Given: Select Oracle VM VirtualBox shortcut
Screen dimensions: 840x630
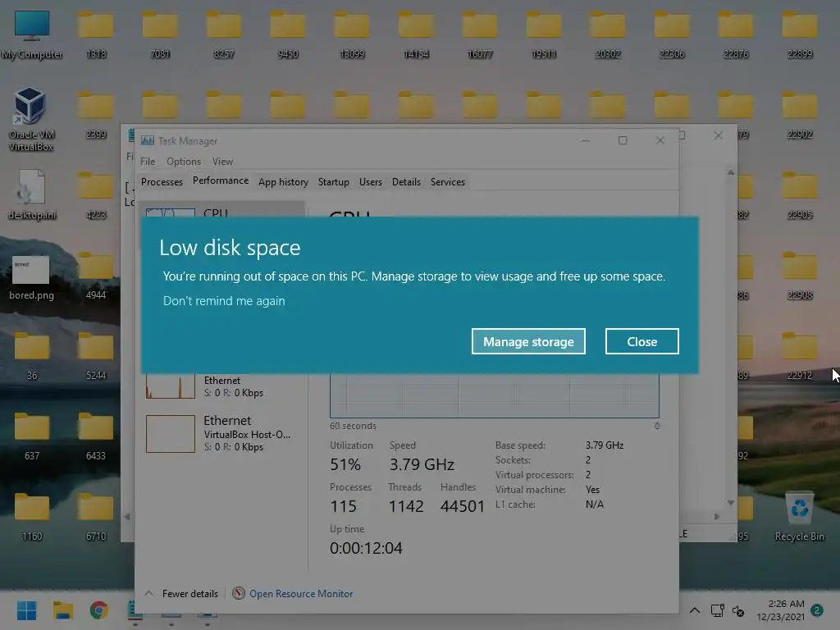Looking at the screenshot, I should click(30, 120).
